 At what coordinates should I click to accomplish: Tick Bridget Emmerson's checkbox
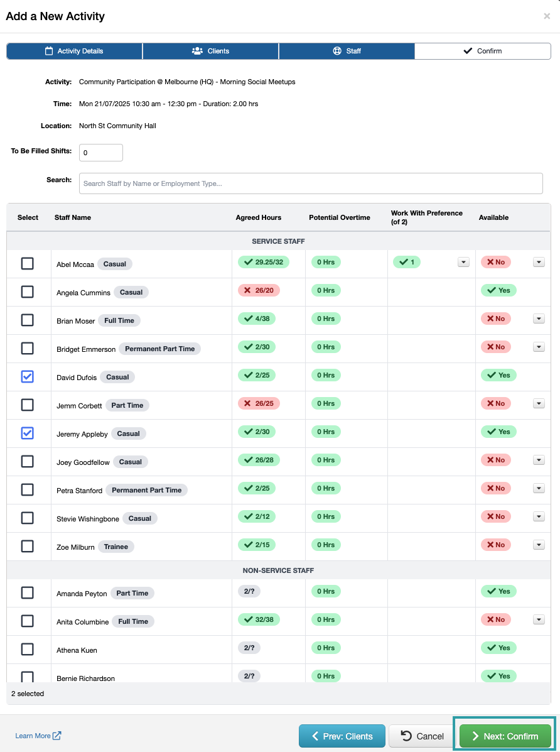tap(28, 348)
